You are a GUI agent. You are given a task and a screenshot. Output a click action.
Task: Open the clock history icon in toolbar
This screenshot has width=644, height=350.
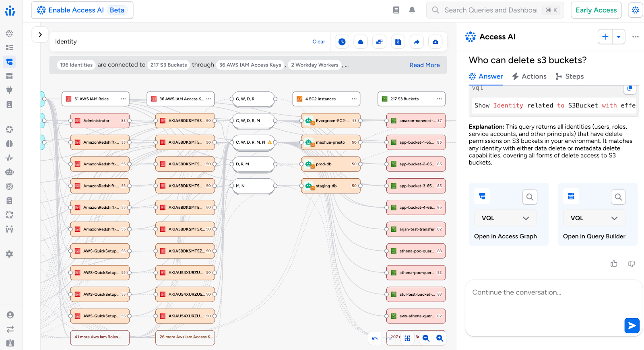coord(342,41)
